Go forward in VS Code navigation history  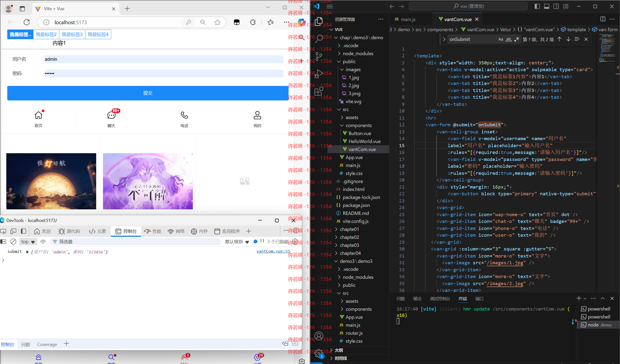(401, 6)
